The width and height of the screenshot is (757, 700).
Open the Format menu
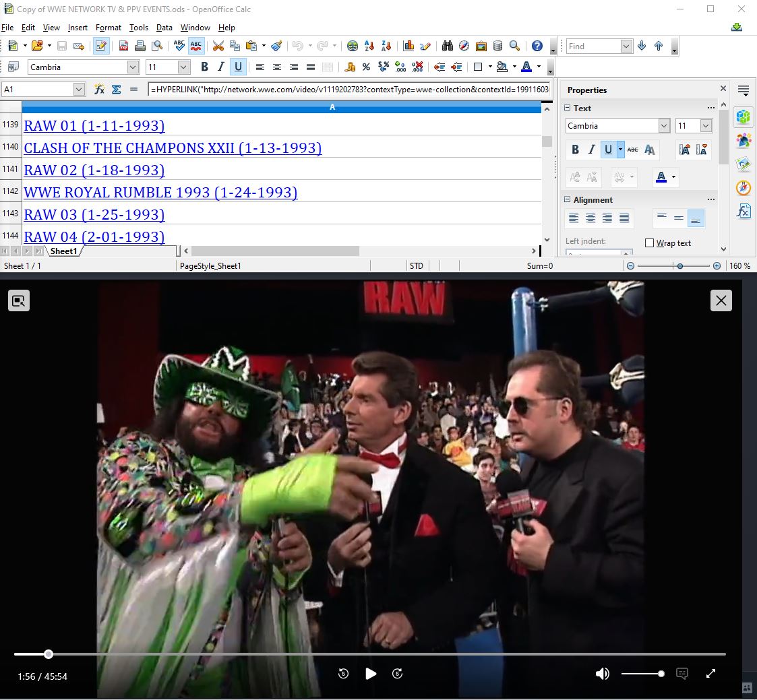pos(108,28)
